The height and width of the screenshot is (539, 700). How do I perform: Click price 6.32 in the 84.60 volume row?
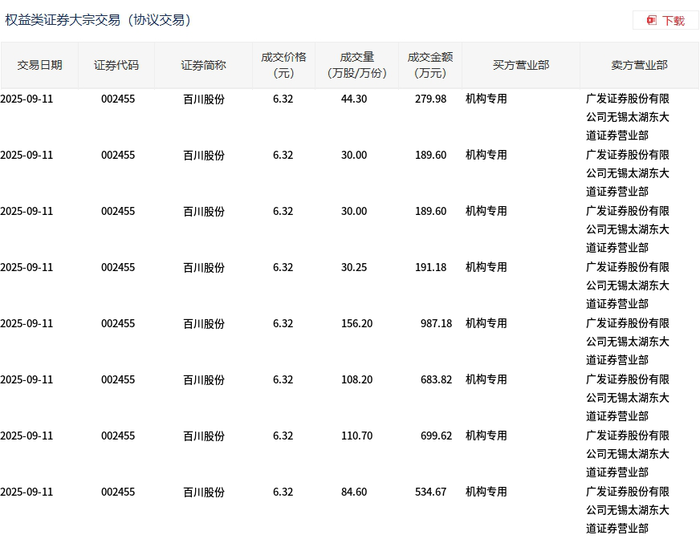tap(283, 492)
